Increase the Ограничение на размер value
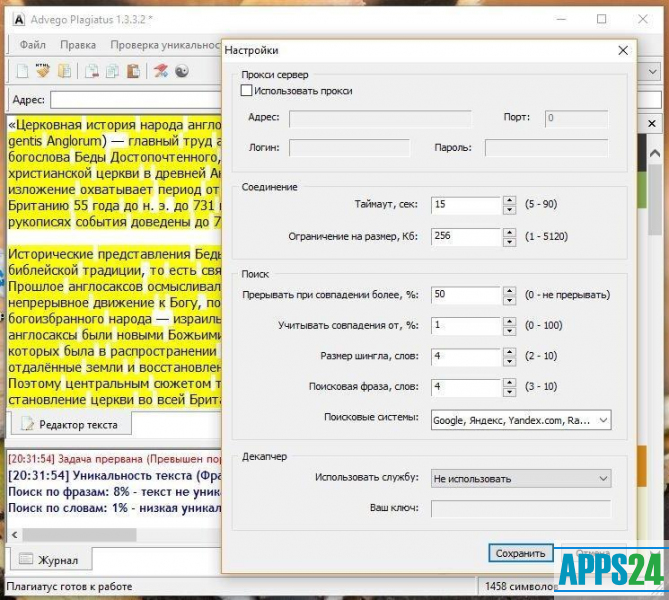The width and height of the screenshot is (669, 600). point(509,233)
